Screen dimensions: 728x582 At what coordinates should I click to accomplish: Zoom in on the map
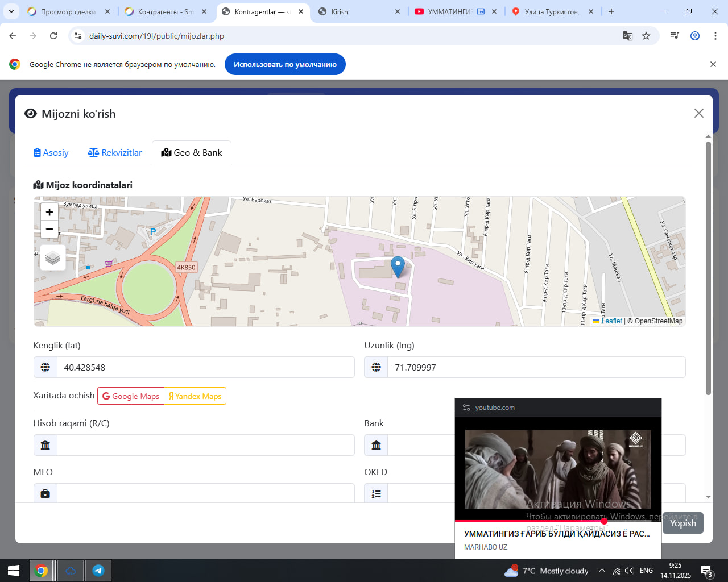49,212
